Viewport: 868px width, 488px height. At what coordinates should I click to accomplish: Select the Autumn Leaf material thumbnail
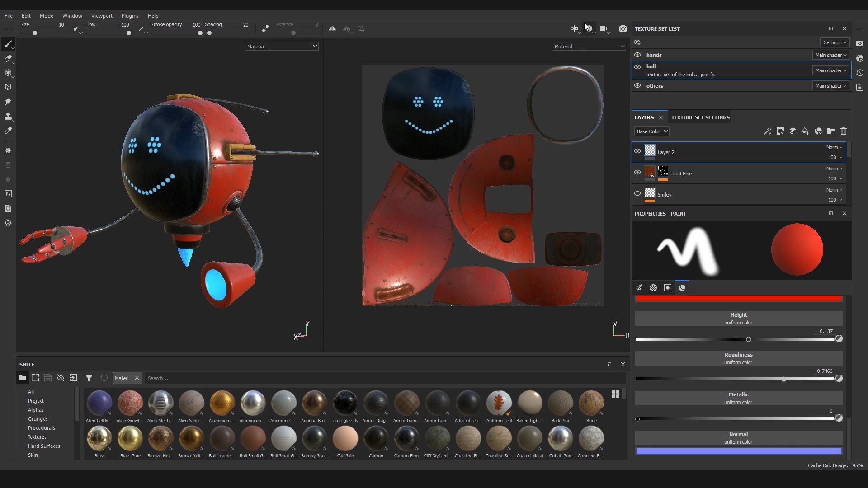pos(499,403)
